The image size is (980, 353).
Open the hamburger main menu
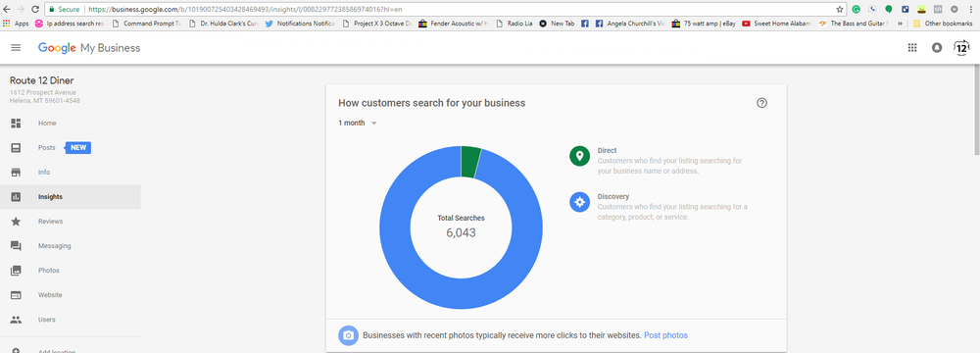pyautogui.click(x=16, y=48)
